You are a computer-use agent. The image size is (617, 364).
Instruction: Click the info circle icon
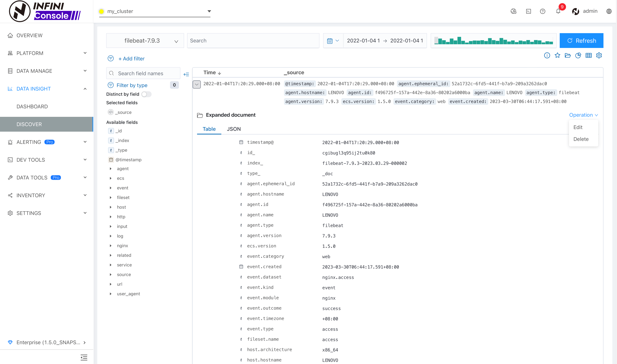(x=547, y=55)
